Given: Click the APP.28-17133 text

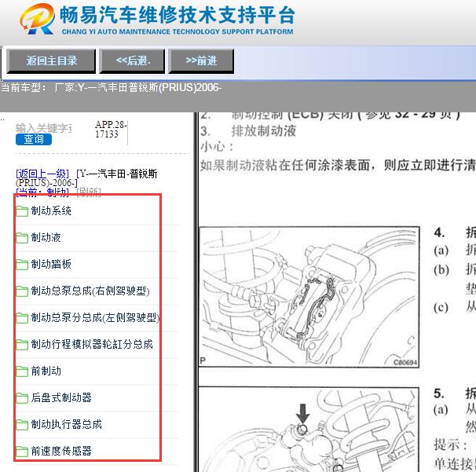Looking at the screenshot, I should pyautogui.click(x=111, y=130).
